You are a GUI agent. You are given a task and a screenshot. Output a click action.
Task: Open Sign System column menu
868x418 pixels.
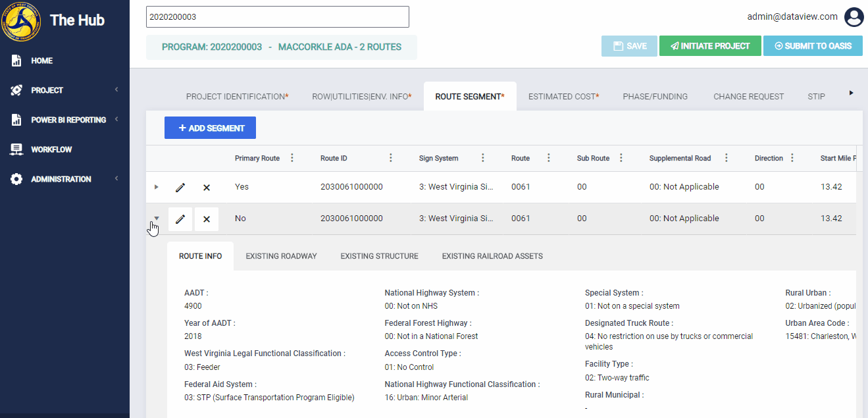pyautogui.click(x=483, y=158)
